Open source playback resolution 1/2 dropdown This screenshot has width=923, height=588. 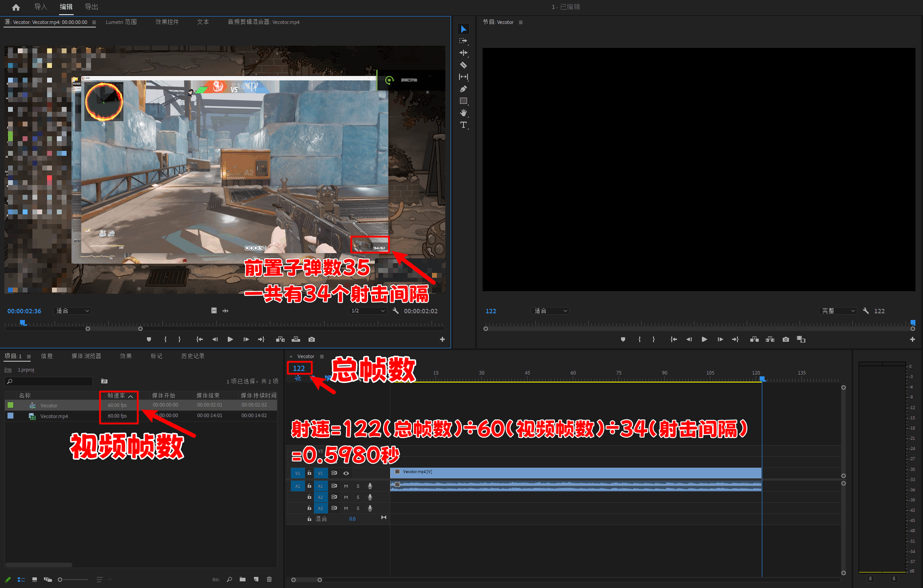[368, 311]
